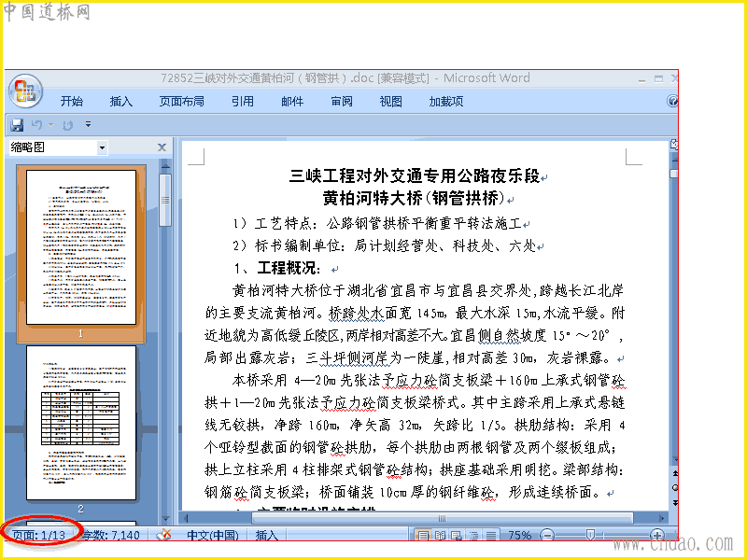The height and width of the screenshot is (560, 747).
Task: Select the page 2 thumbnail
Action: (x=81, y=424)
